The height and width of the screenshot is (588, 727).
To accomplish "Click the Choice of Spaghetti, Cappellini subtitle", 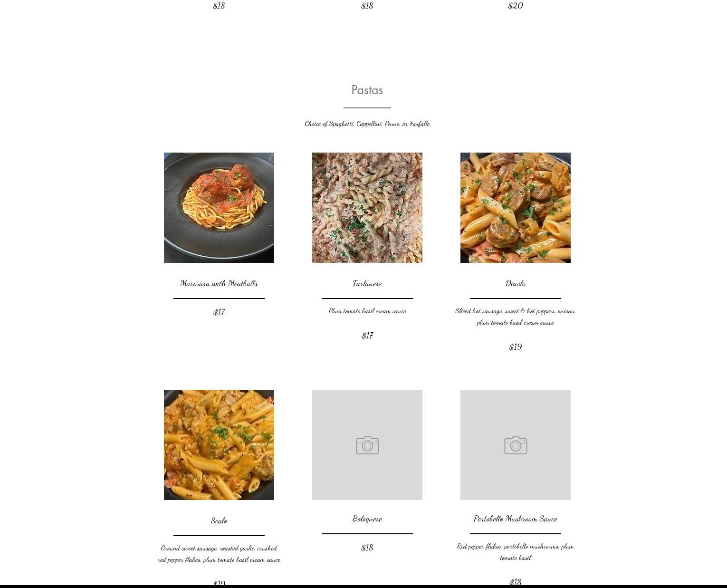I will [367, 124].
